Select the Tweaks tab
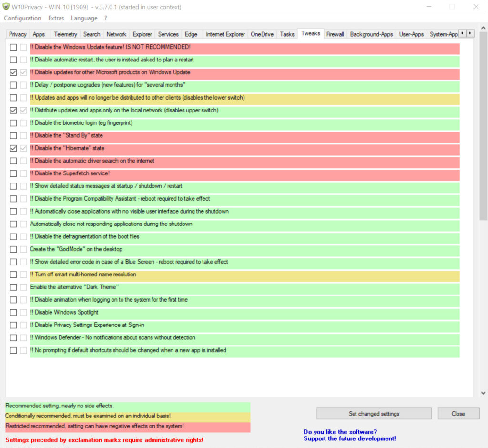The width and height of the screenshot is (488, 448). (311, 33)
